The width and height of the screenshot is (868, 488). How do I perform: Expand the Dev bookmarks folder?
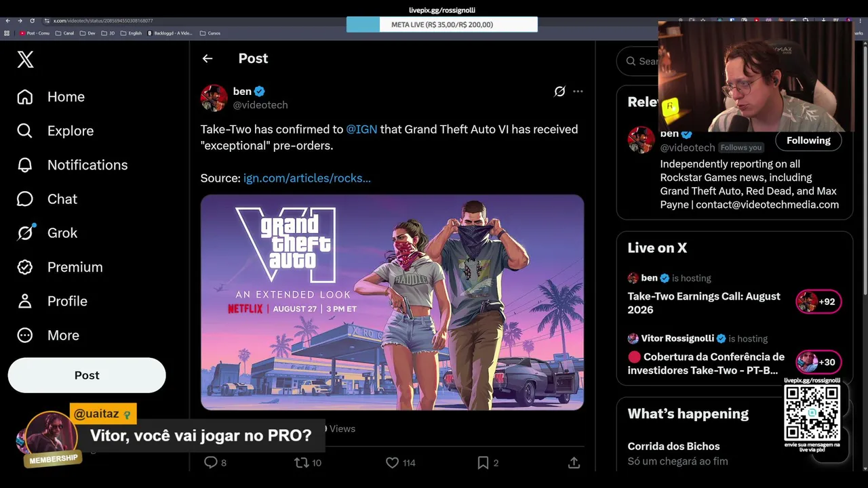(x=87, y=33)
